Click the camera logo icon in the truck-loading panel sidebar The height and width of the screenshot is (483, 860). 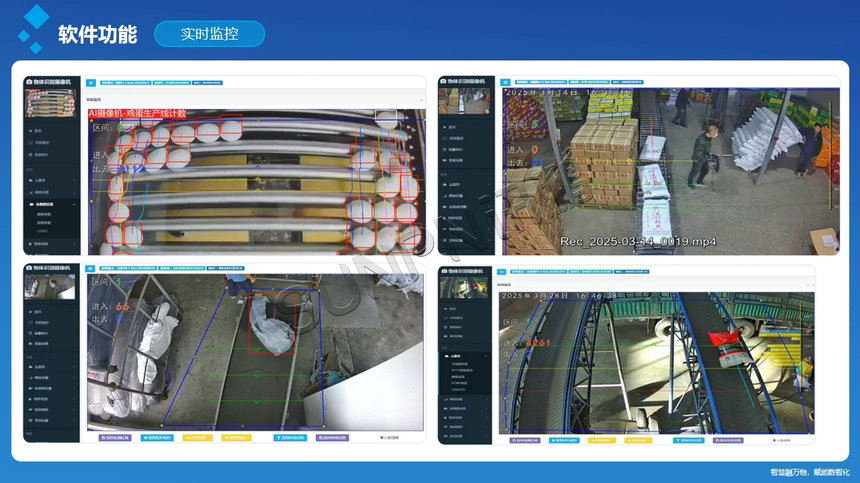tap(445, 270)
